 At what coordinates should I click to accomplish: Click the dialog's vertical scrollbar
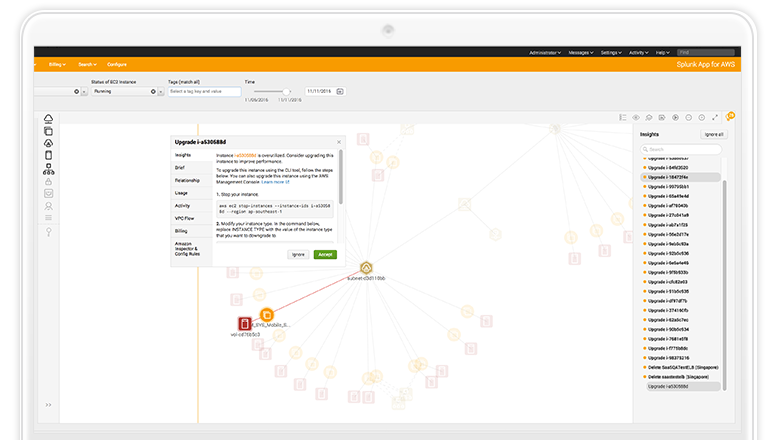[341, 177]
